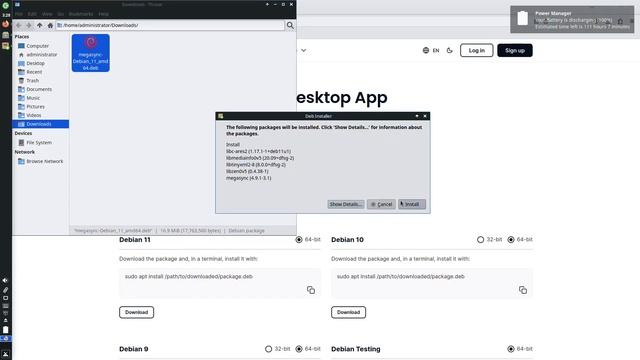Click the /home/administrator/Downloads/ path field
Image resolution: width=640 pixels, height=360 pixels.
pos(169,25)
